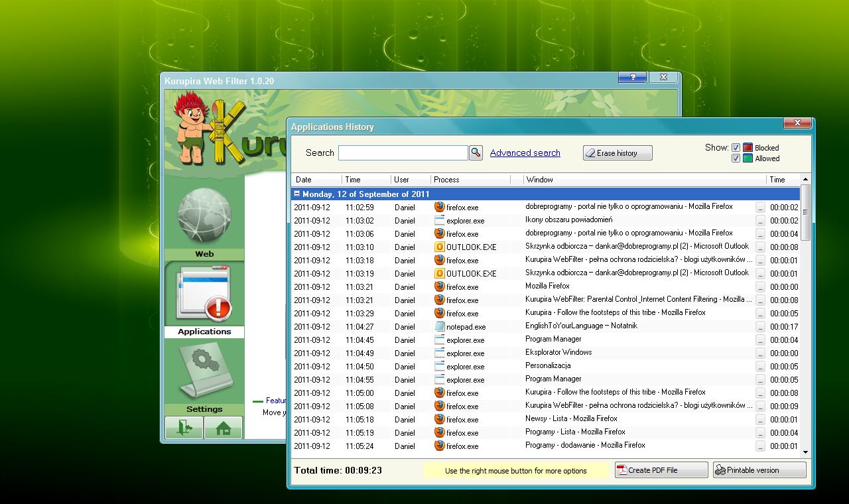Click the vertical scrollbar thumb
Image resolution: width=849 pixels, height=504 pixels.
click(x=806, y=212)
